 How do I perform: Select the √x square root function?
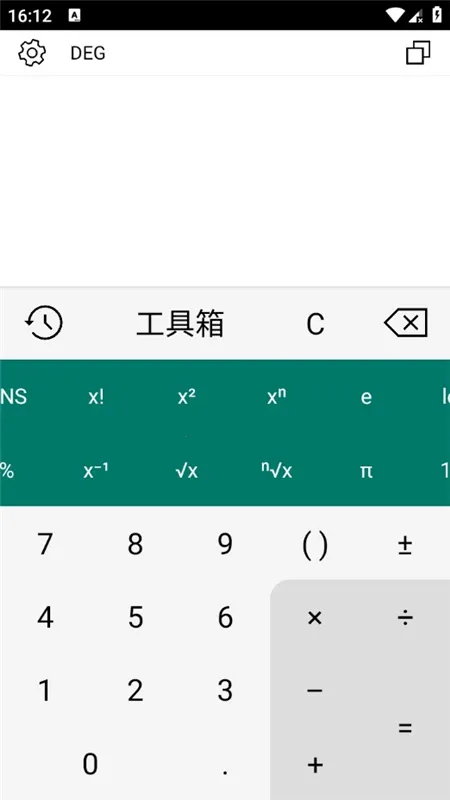click(186, 470)
